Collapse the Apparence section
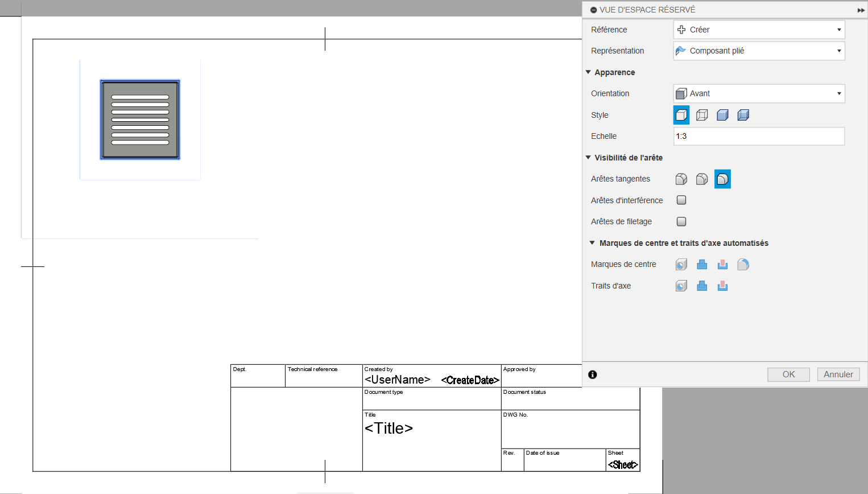This screenshot has width=868, height=494. 589,72
